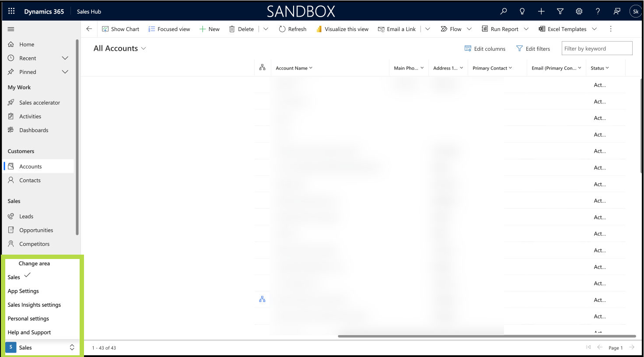Create a New account record
Screen dimensions: 644x357
click(x=210, y=29)
